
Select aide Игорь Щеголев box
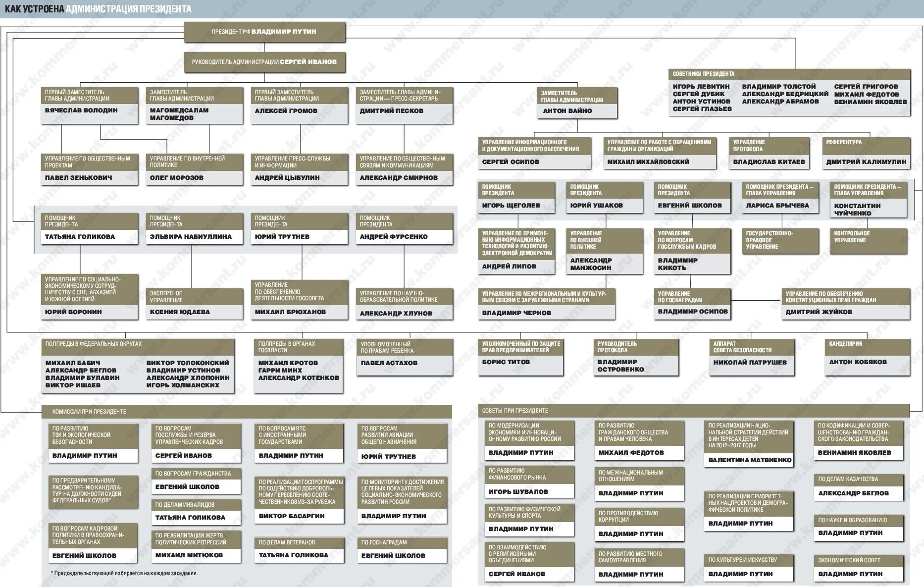(517, 198)
